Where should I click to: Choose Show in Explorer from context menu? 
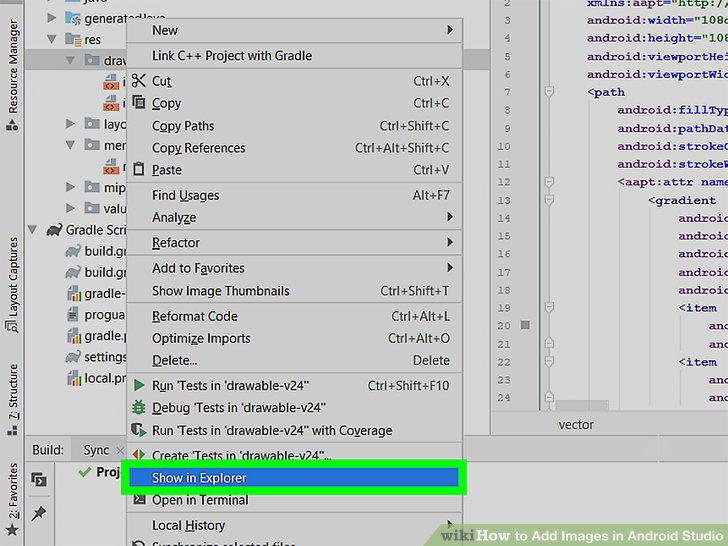coord(293,478)
